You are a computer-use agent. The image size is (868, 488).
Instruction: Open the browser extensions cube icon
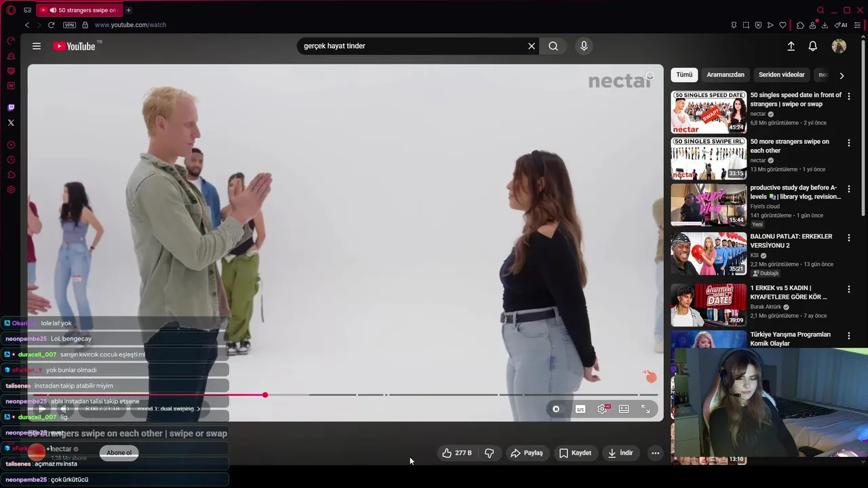point(800,25)
